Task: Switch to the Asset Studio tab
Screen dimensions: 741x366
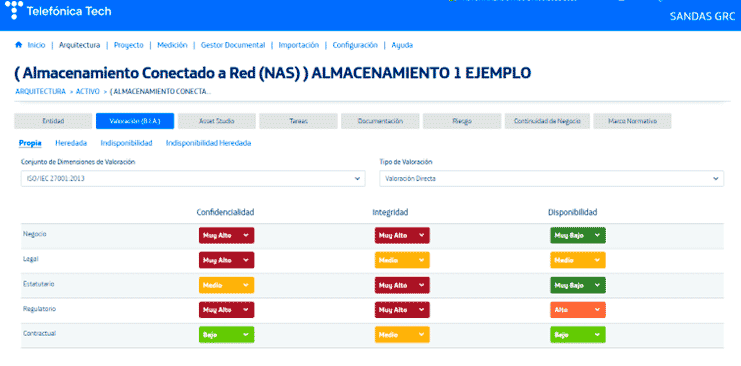Action: pos(216,121)
